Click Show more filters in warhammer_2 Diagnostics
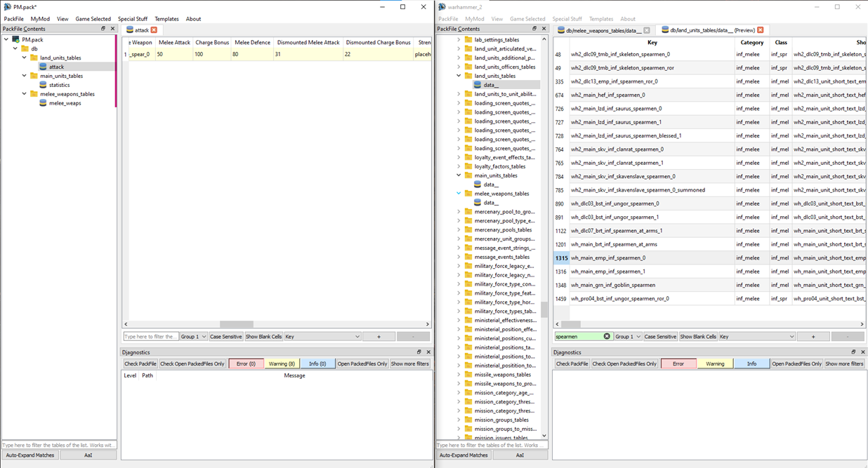Viewport: 868px width, 468px height. point(844,363)
